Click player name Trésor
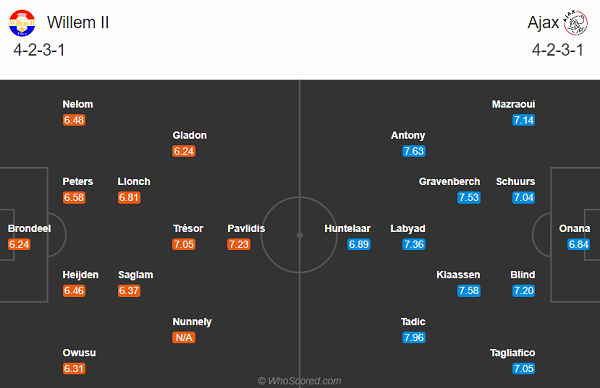The width and height of the screenshot is (600, 388). [188, 228]
